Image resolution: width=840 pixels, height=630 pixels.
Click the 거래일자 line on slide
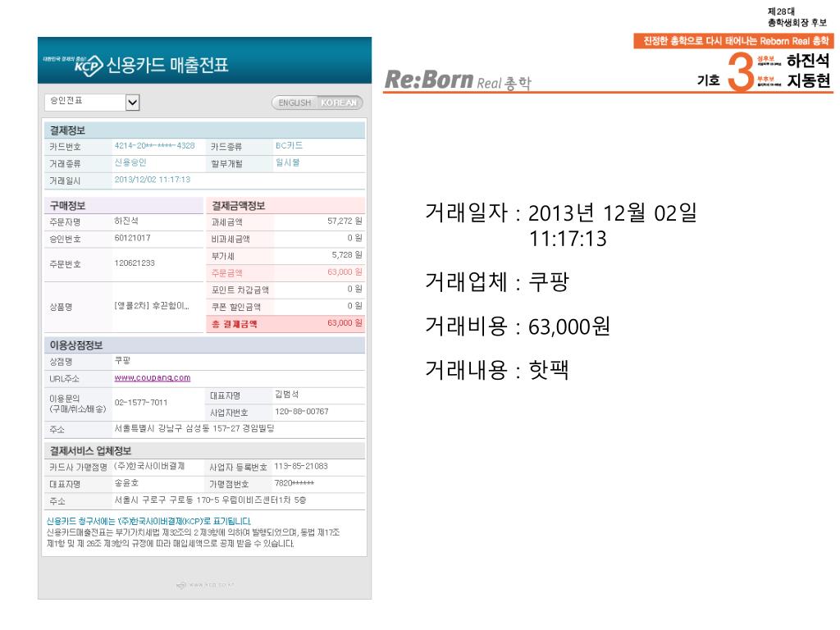click(561, 225)
